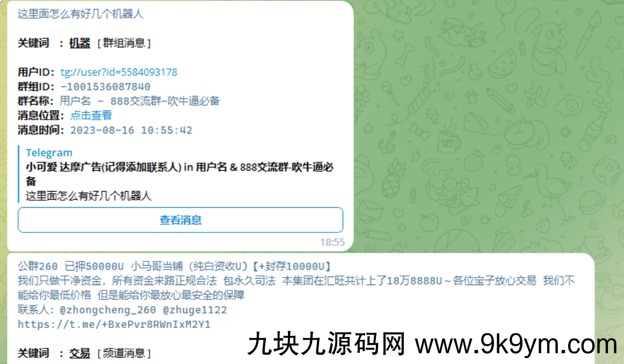Open the tg://user?id=5584093178 link
The height and width of the screenshot is (364, 624).
pyautogui.click(x=119, y=72)
